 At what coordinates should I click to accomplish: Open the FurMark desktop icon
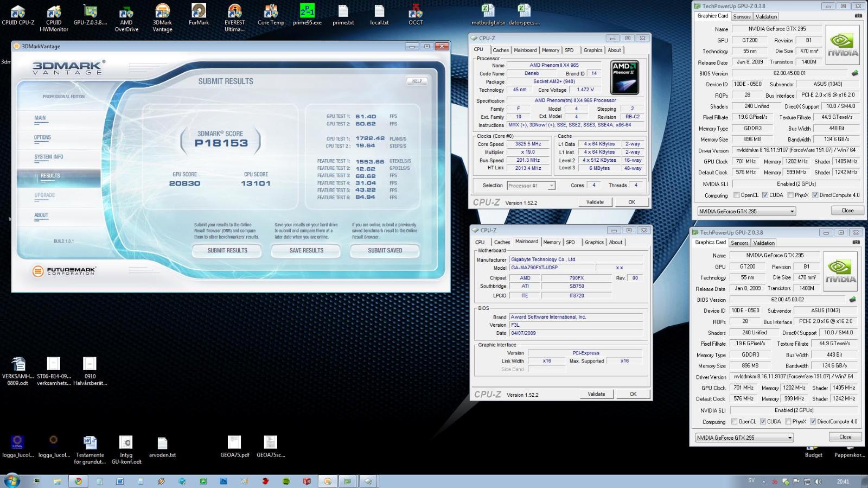coord(199,15)
